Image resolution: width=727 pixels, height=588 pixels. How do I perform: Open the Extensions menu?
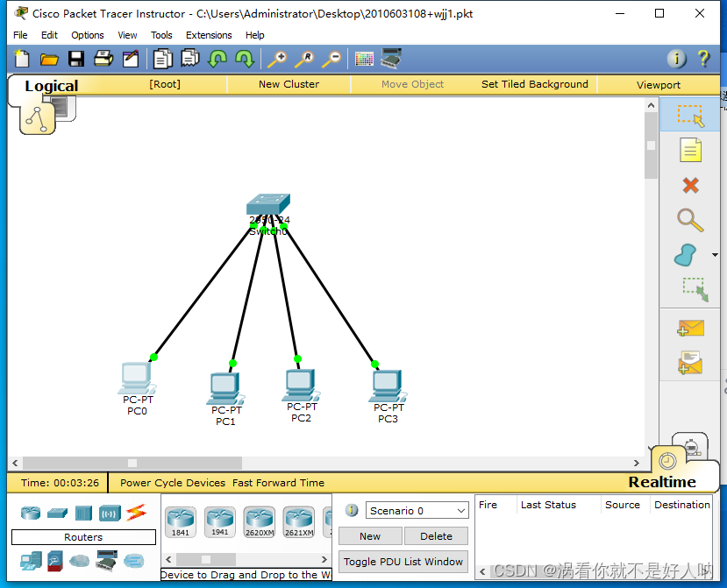209,35
